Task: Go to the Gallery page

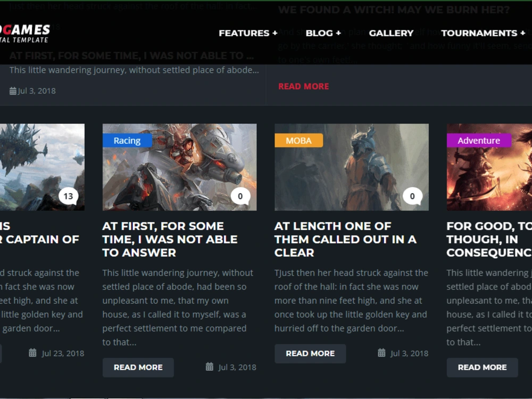Action: pos(391,33)
